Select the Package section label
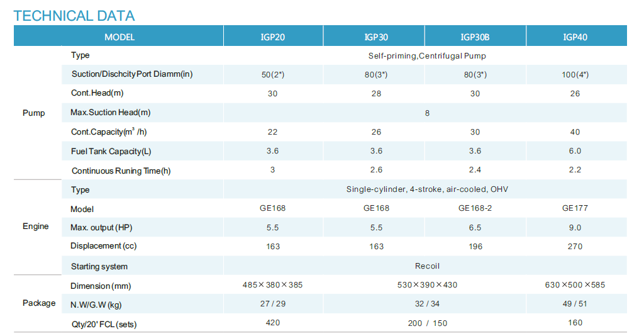Image resolution: width=644 pixels, height=336 pixels. click(x=39, y=303)
